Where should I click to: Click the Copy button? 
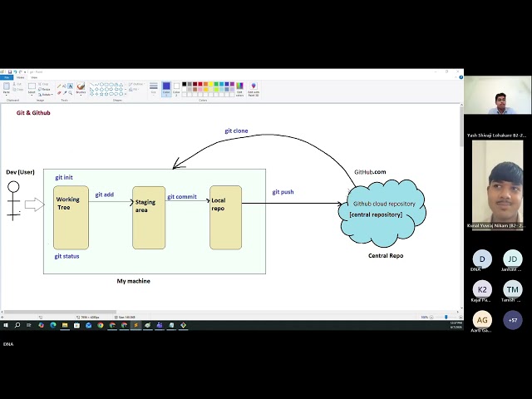pos(17,90)
